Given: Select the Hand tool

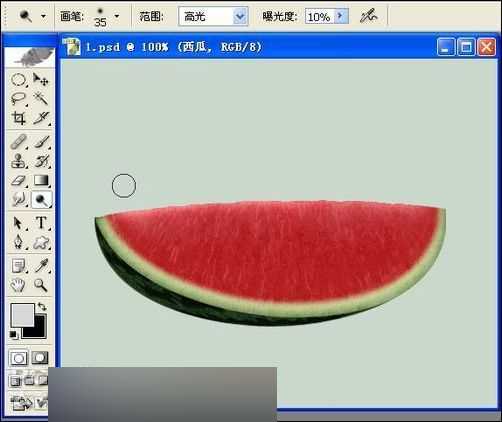Looking at the screenshot, I should 18,285.
